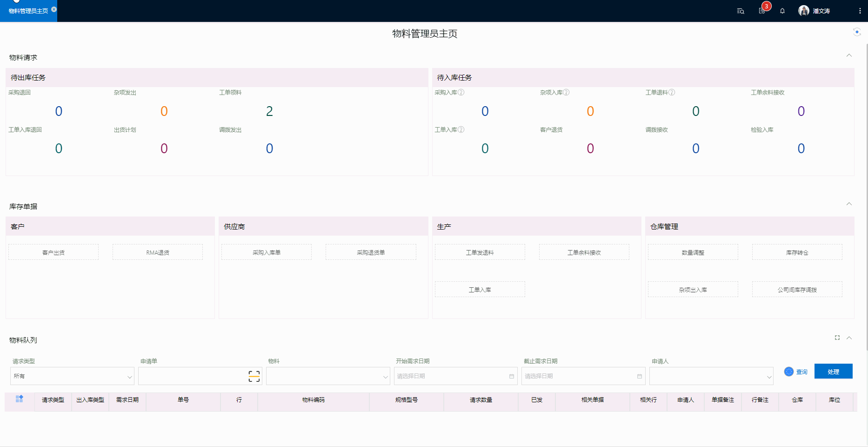Click the 工单领料 count of 2
868x447 pixels.
pyautogui.click(x=269, y=111)
